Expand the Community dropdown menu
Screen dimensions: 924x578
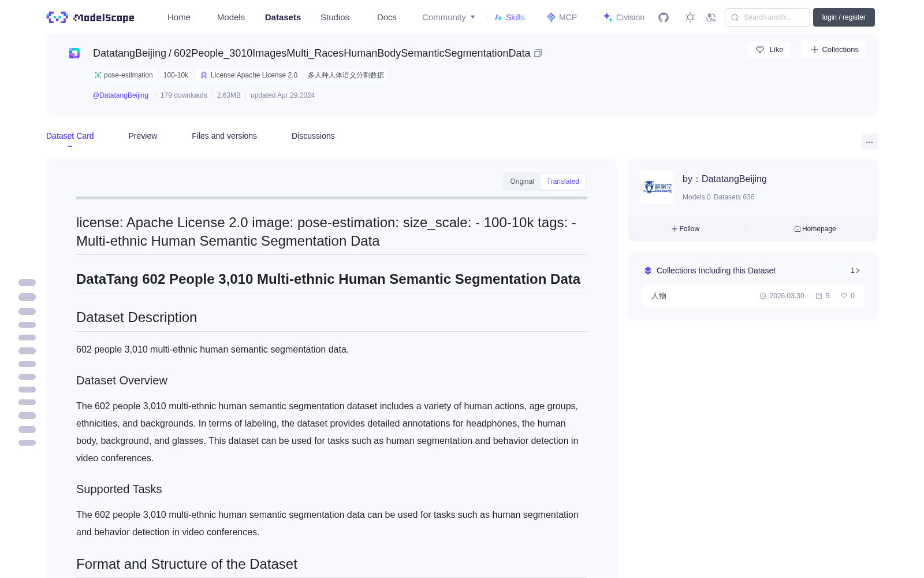pyautogui.click(x=449, y=17)
